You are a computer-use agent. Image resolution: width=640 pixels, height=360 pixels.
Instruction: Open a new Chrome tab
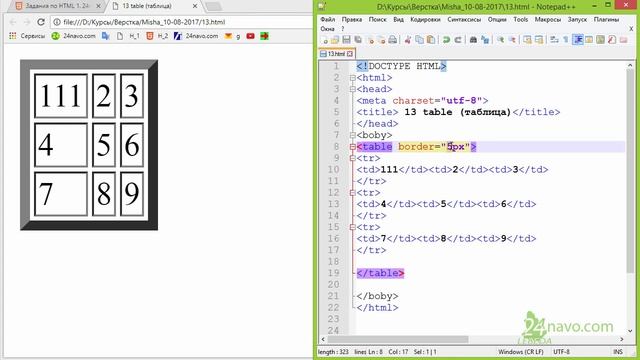point(213,6)
